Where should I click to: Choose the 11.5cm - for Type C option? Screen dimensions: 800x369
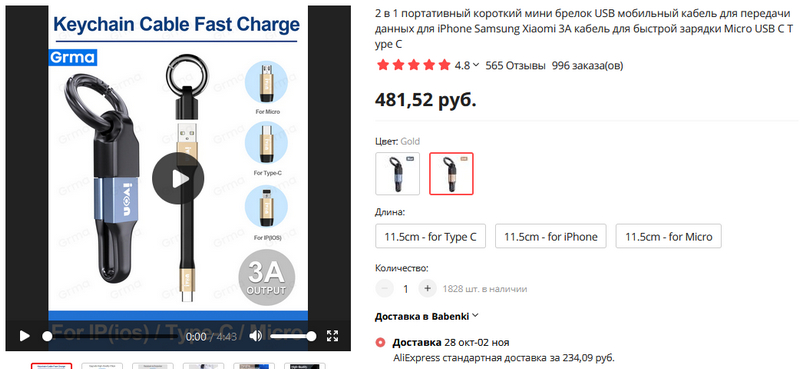click(x=431, y=236)
